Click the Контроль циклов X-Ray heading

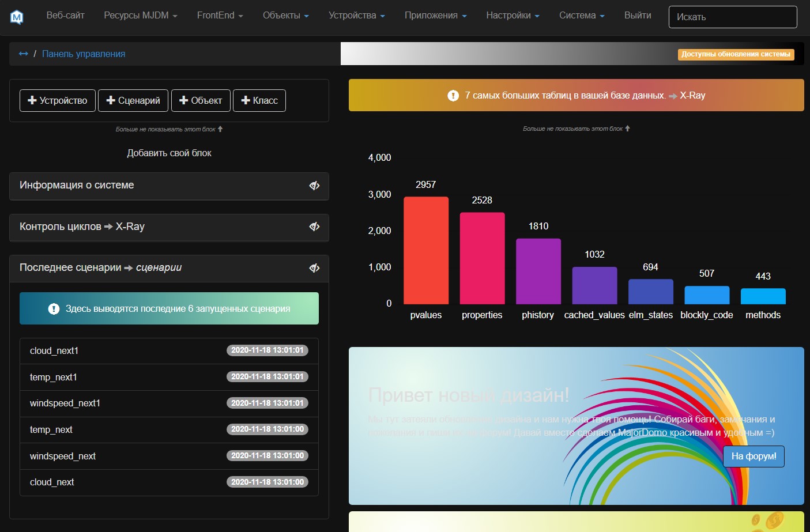click(82, 227)
